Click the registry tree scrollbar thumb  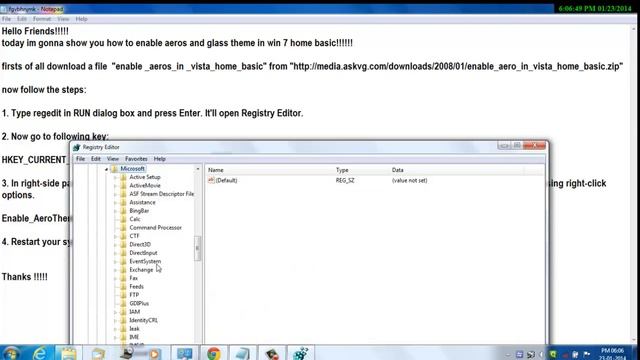click(198, 248)
